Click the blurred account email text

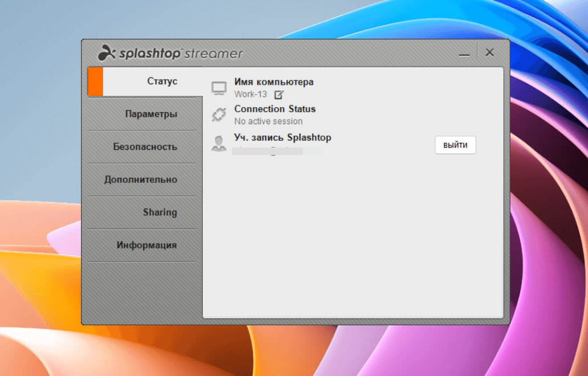[277, 151]
